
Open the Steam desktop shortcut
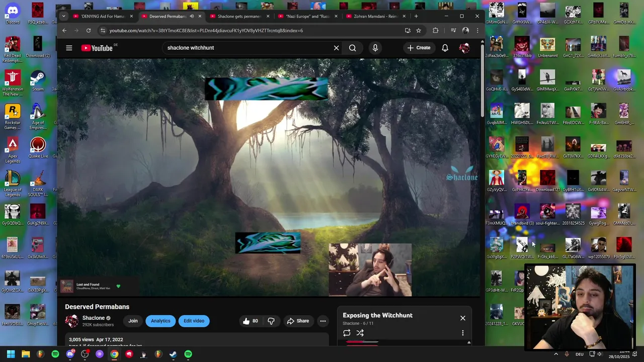click(x=38, y=80)
